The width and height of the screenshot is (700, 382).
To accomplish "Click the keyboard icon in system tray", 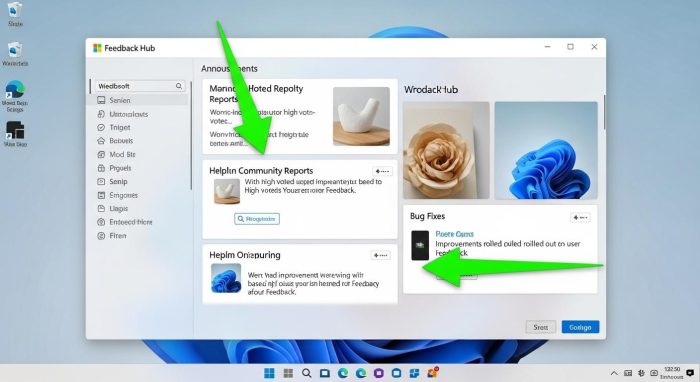I will coord(628,373).
